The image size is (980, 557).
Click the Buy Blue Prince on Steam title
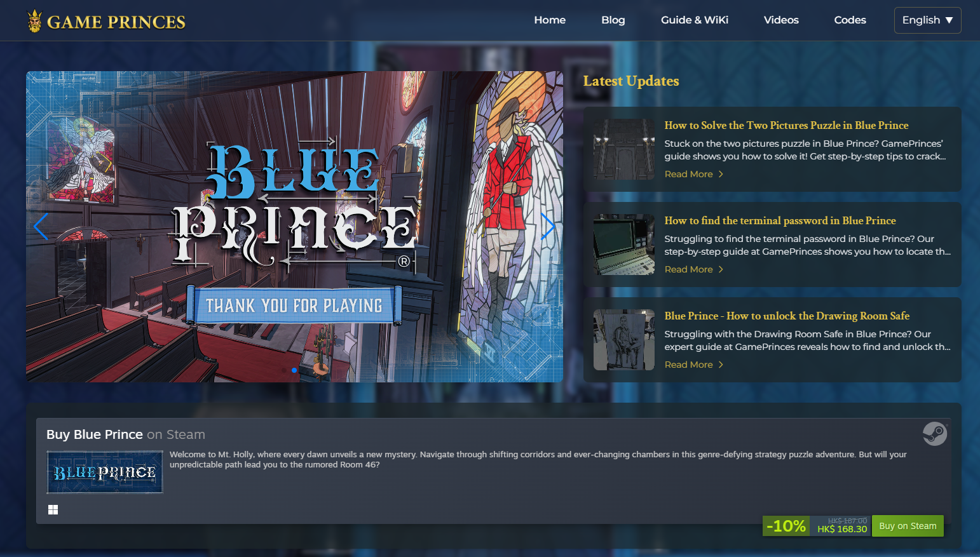pyautogui.click(x=126, y=434)
